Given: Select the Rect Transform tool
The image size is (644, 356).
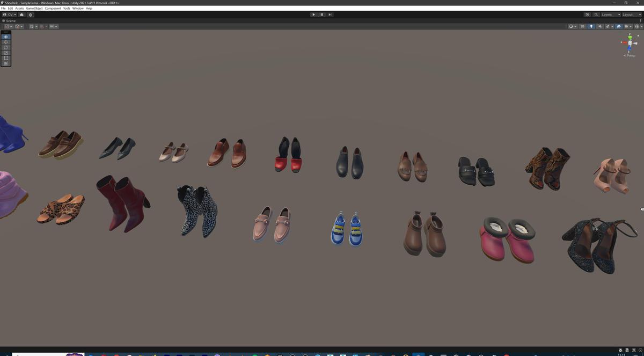Looking at the screenshot, I should tap(5, 58).
